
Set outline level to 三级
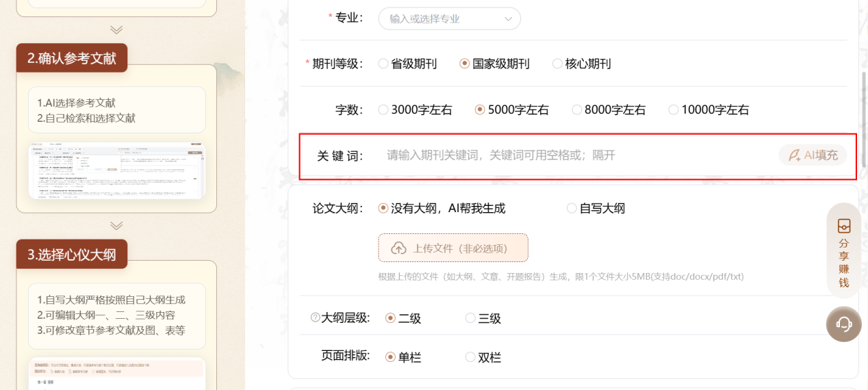(x=483, y=318)
